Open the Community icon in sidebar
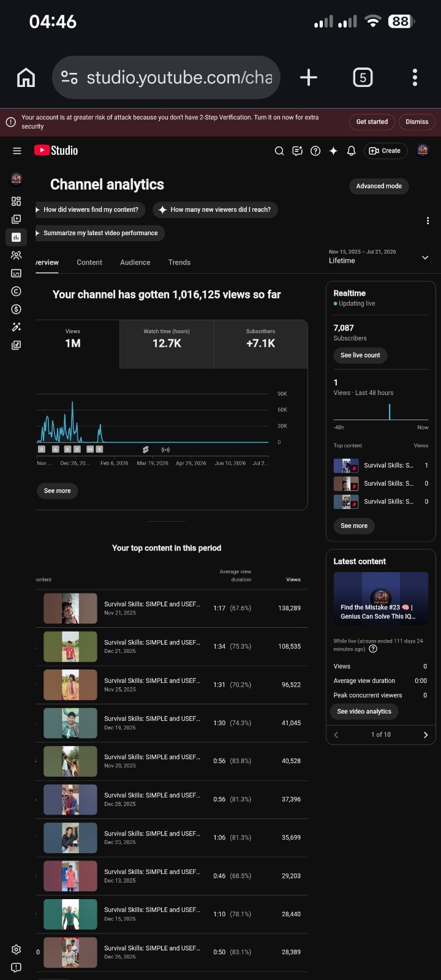Screen dimensions: 441x980 (17, 255)
